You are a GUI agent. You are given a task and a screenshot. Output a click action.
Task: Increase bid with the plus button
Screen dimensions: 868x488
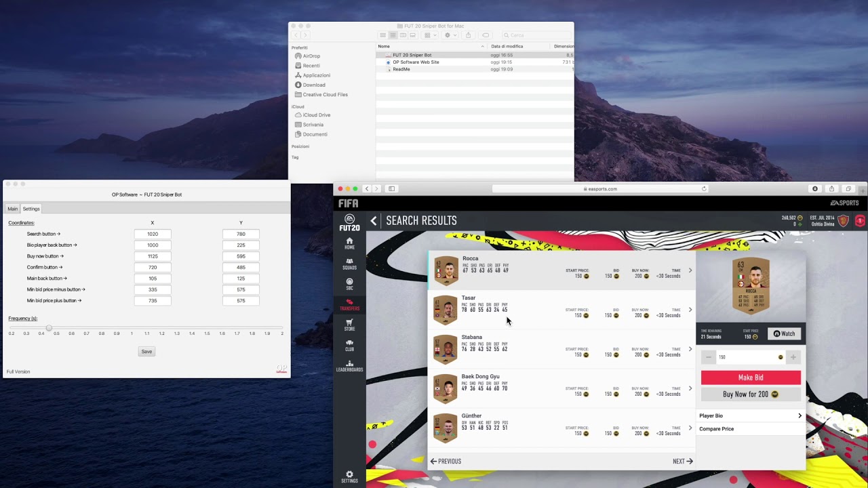[x=793, y=357]
